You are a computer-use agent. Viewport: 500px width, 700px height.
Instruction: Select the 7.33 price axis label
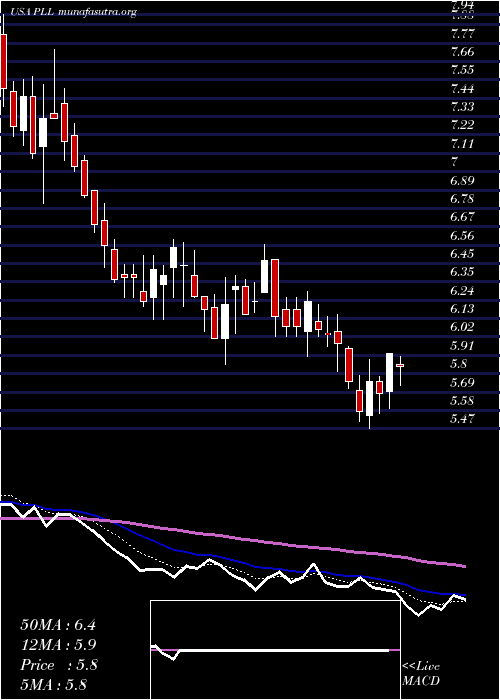[x=462, y=107]
